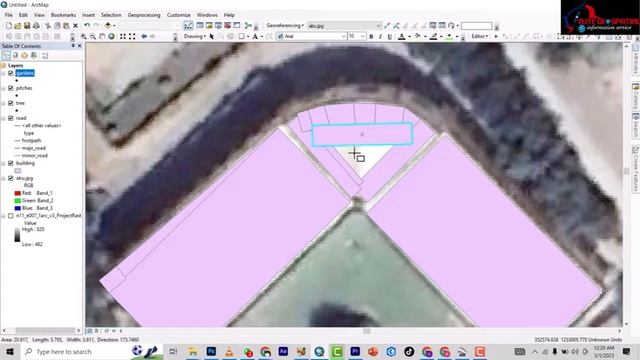Uncheck the abu.jpg layer checkbox
640x360 pixels.
[11, 178]
